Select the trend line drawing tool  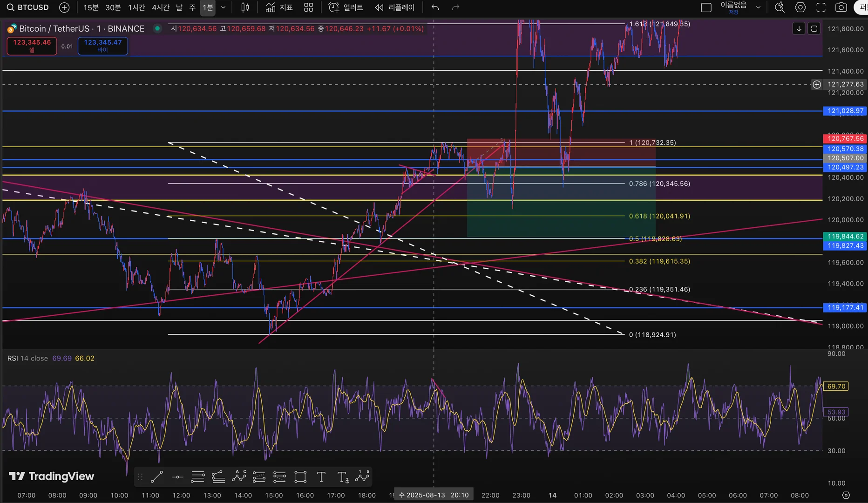tap(157, 477)
